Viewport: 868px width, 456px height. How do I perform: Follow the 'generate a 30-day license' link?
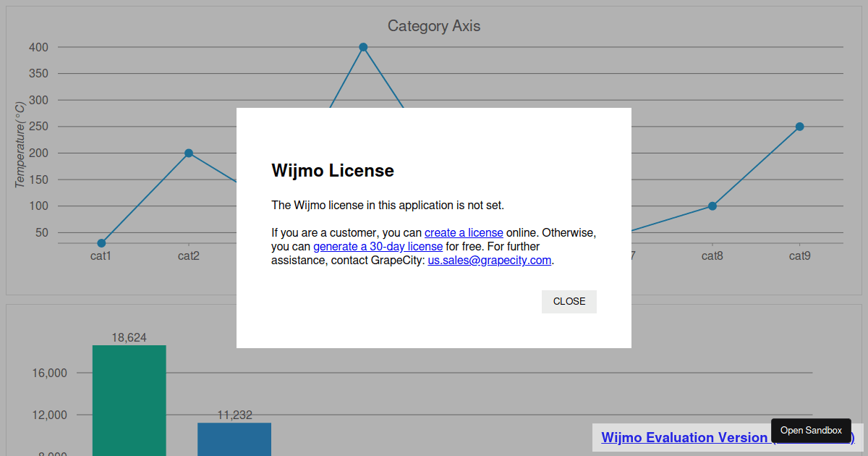click(x=378, y=247)
